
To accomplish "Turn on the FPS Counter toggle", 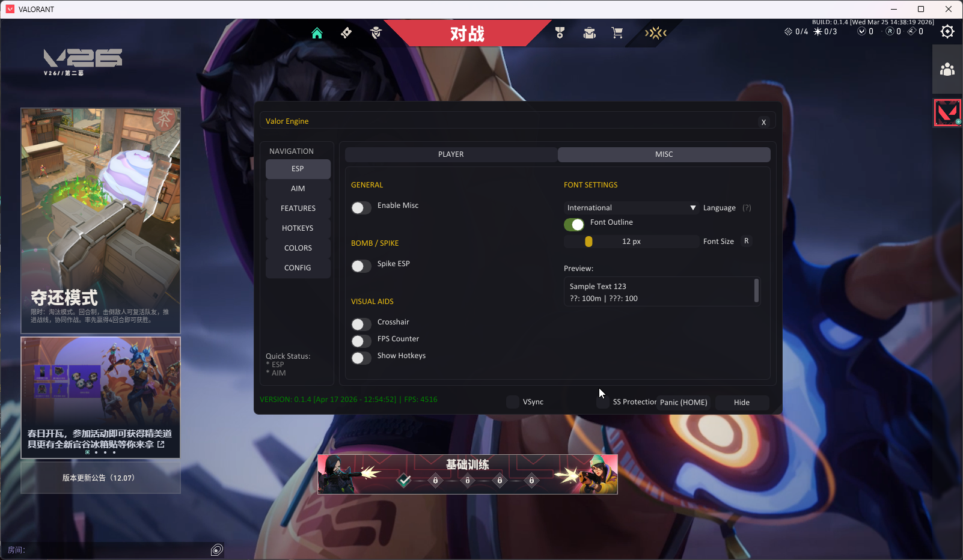I will 361,341.
